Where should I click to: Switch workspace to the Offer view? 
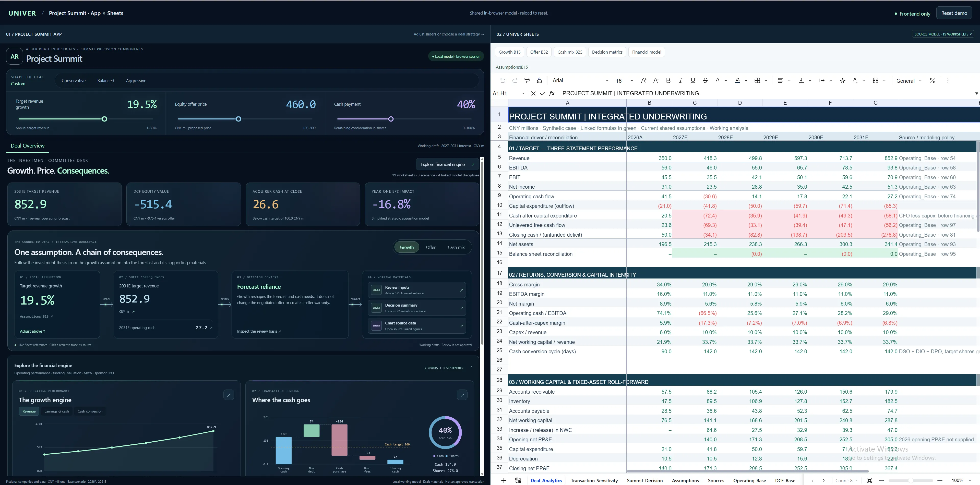[x=431, y=247]
